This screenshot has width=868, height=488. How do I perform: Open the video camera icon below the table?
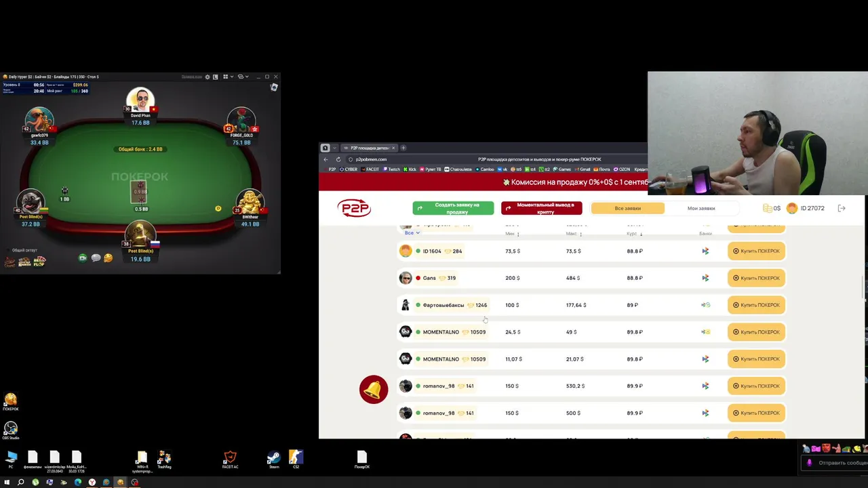click(83, 258)
